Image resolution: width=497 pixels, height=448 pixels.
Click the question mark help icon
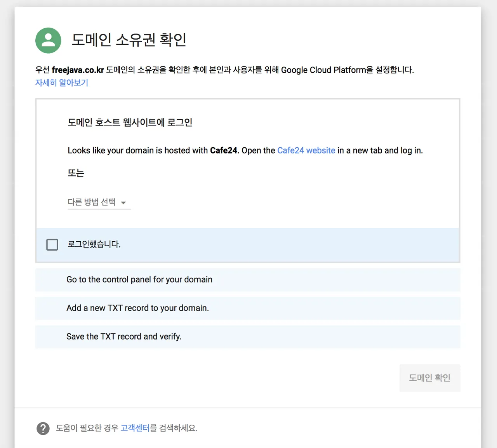coord(43,429)
